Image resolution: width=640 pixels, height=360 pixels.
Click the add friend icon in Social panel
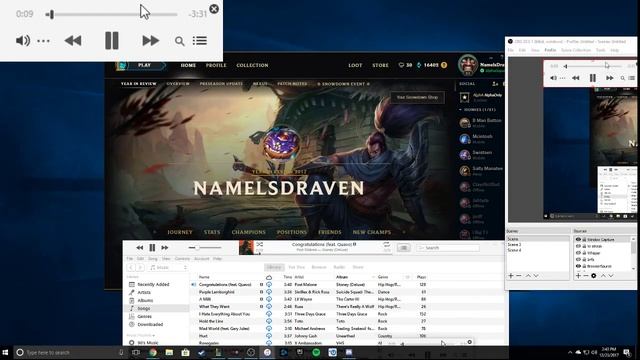coord(495,84)
